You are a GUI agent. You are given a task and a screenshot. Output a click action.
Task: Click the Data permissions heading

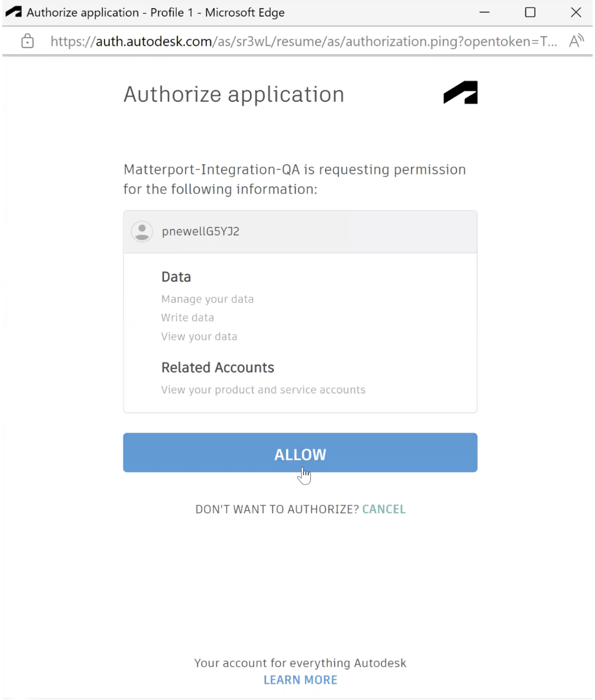point(176,277)
